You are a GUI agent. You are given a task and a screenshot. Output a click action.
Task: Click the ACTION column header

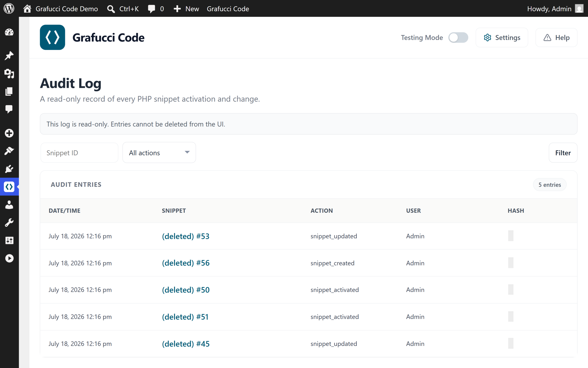point(322,210)
